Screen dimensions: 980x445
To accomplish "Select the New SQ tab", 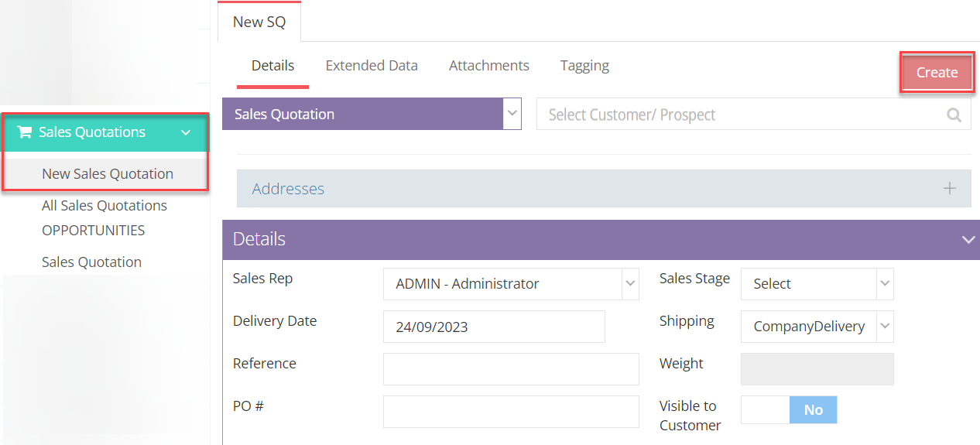I will [x=259, y=22].
